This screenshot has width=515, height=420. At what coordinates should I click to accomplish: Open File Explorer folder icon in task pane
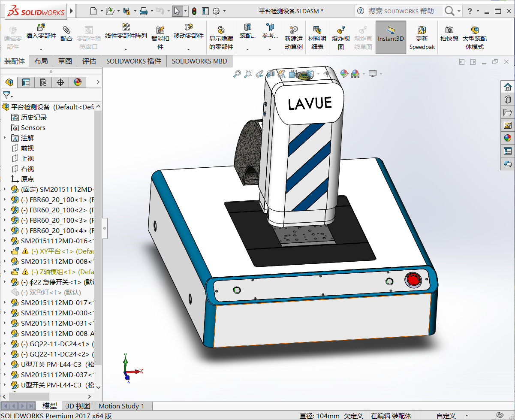point(508,112)
